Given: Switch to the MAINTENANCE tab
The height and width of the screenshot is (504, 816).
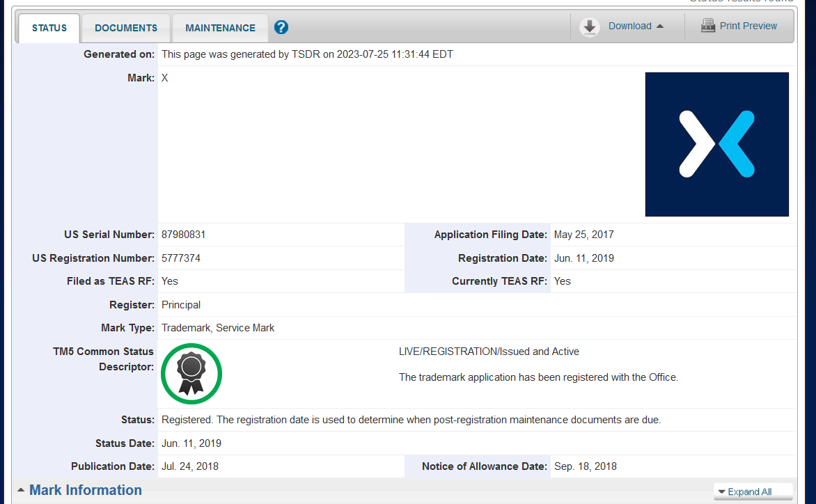Looking at the screenshot, I should click(x=220, y=28).
